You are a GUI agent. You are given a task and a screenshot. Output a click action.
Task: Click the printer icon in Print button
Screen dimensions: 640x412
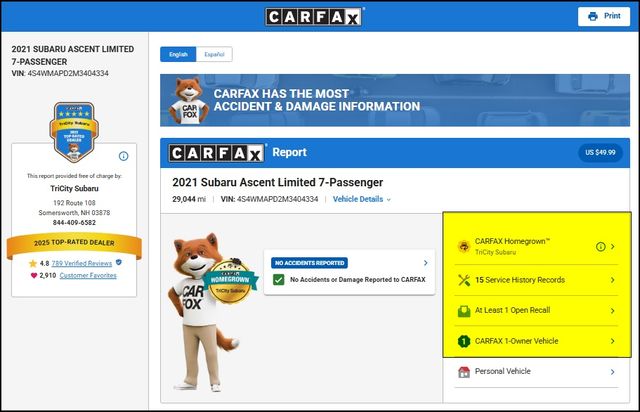[593, 16]
